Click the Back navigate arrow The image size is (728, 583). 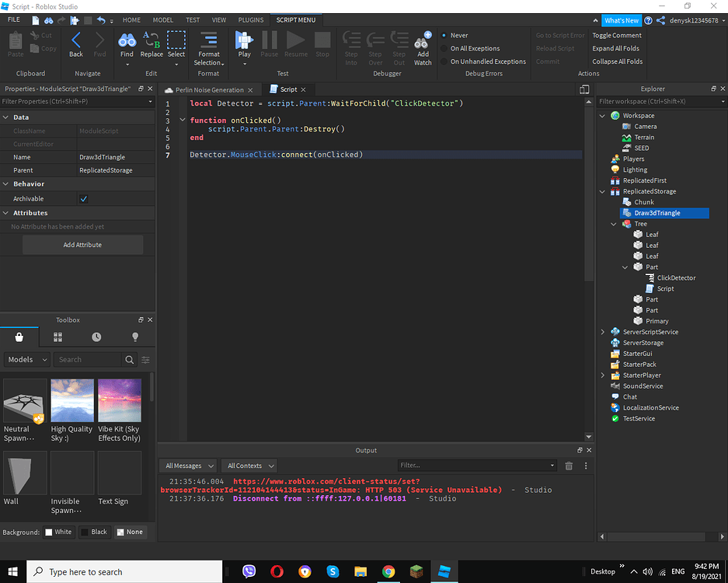(x=76, y=44)
